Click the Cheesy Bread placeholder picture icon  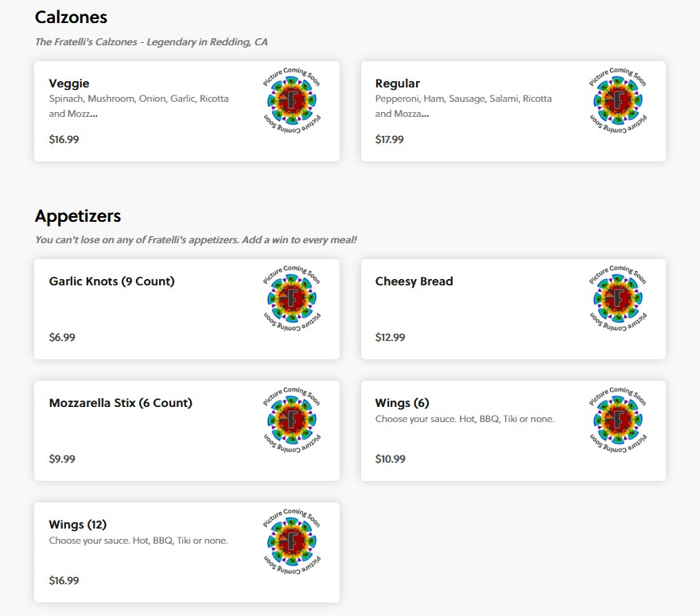[x=618, y=298]
